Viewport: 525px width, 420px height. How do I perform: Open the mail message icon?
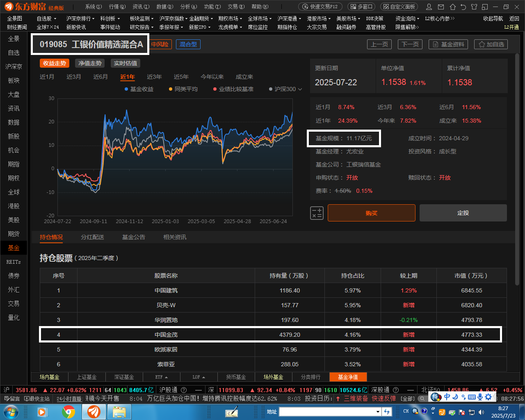[x=441, y=7]
